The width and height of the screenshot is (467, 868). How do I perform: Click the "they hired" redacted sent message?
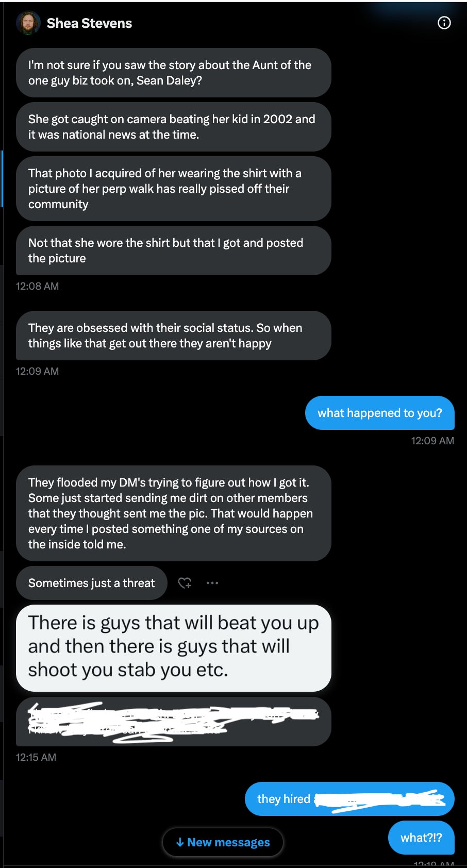click(349, 799)
